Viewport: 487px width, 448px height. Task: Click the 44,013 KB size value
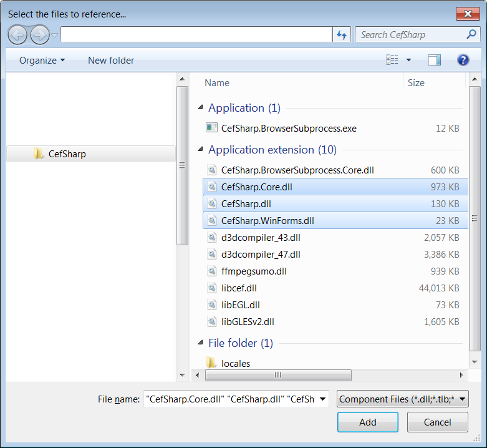tap(439, 288)
